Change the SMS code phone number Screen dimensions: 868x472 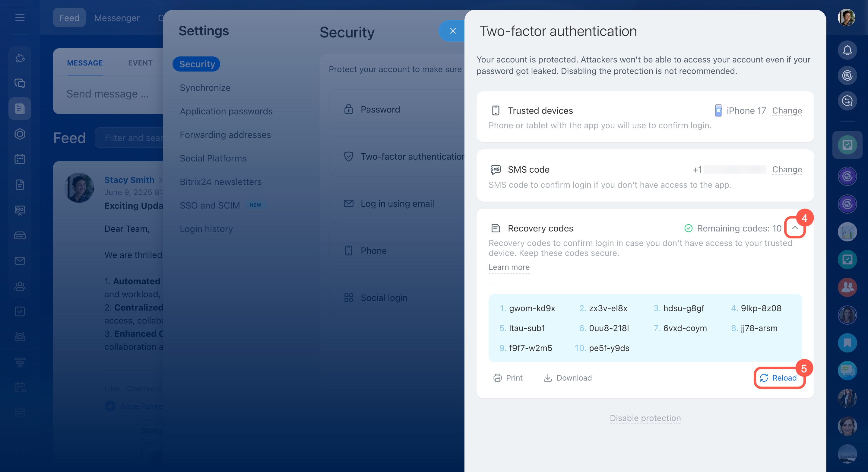pos(787,170)
